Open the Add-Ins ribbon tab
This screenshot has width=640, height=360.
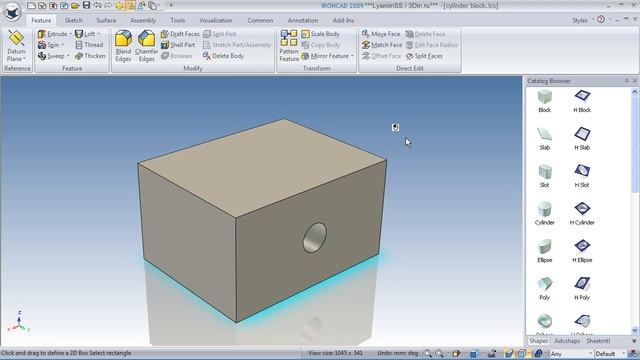tap(343, 20)
